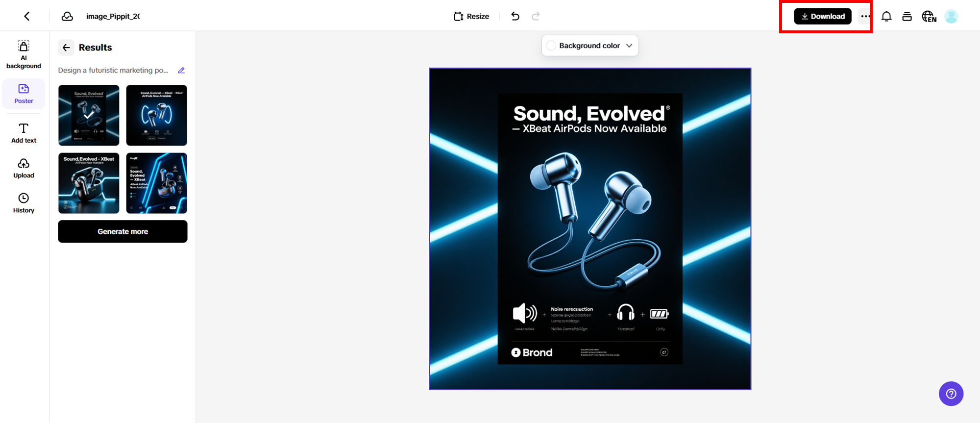The height and width of the screenshot is (423, 980).
Task: Open the AI background tool
Action: [24, 54]
